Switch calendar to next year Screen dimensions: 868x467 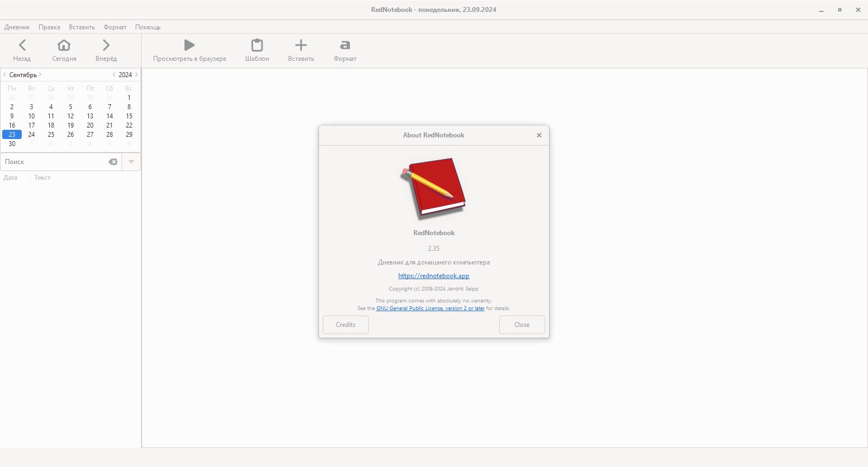pos(136,74)
